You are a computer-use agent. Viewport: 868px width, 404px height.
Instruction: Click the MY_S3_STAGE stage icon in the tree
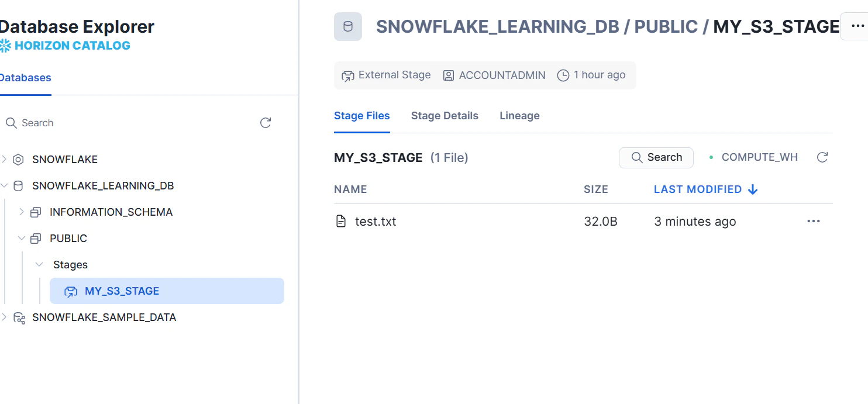(71, 291)
